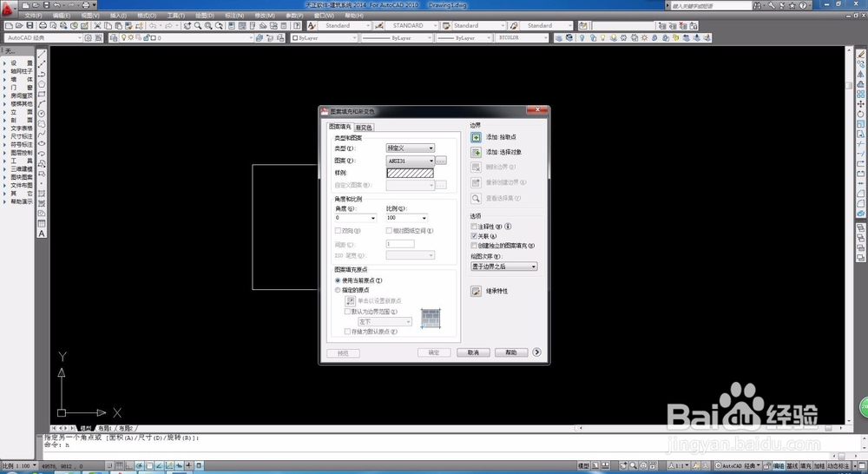The image size is (868, 474).
Task: Click the Plot print icon in standard toolbar
Action: [43, 25]
